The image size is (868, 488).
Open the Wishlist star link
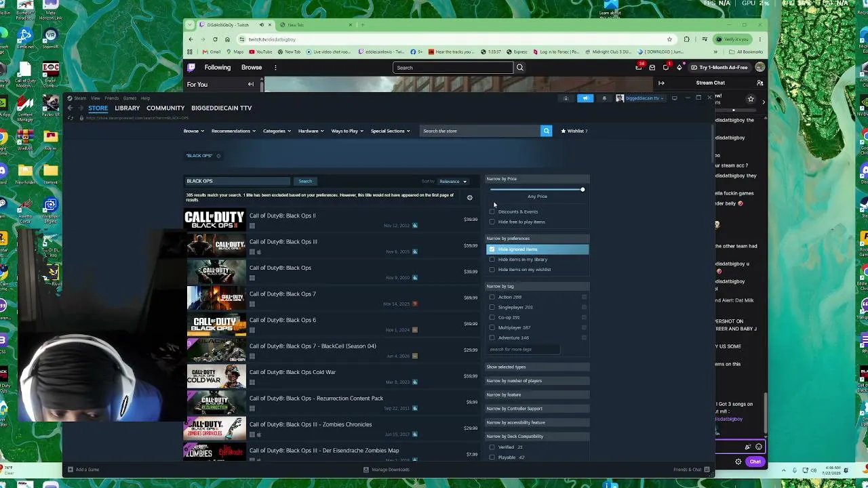pos(574,131)
